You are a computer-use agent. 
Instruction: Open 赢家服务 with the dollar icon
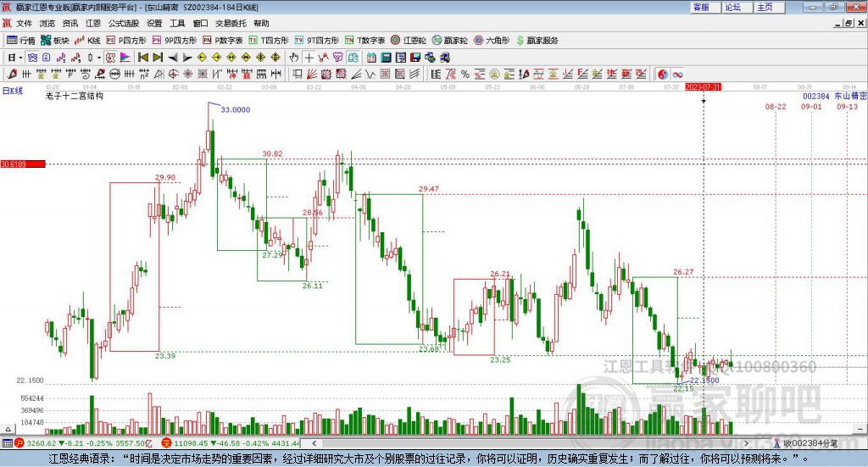537,41
